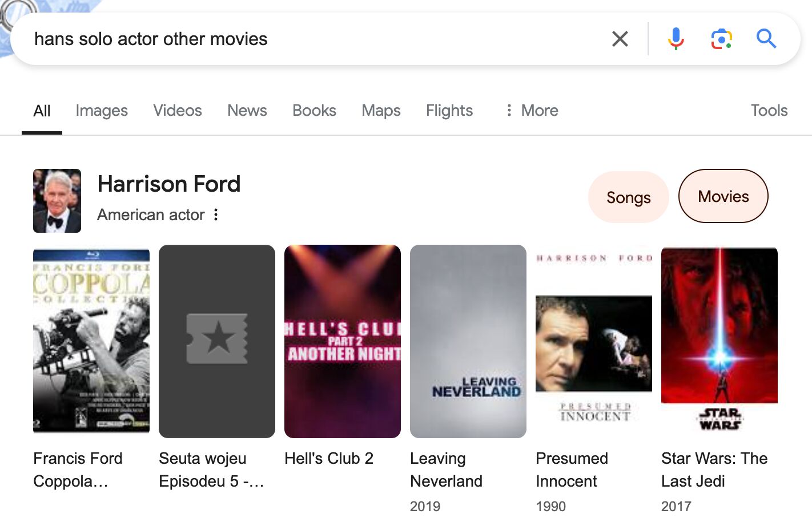Select the Movies filter chip
The height and width of the screenshot is (526, 812).
click(723, 196)
